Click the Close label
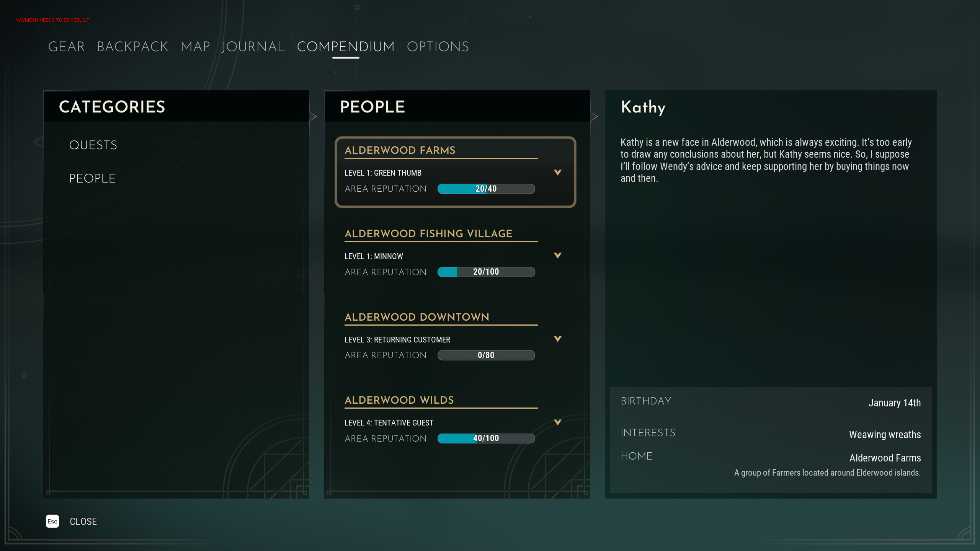This screenshot has width=980, height=551. [83, 522]
